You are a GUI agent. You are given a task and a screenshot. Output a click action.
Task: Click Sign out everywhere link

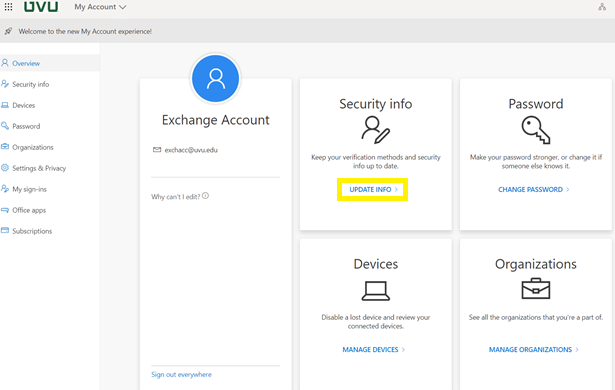[181, 375]
